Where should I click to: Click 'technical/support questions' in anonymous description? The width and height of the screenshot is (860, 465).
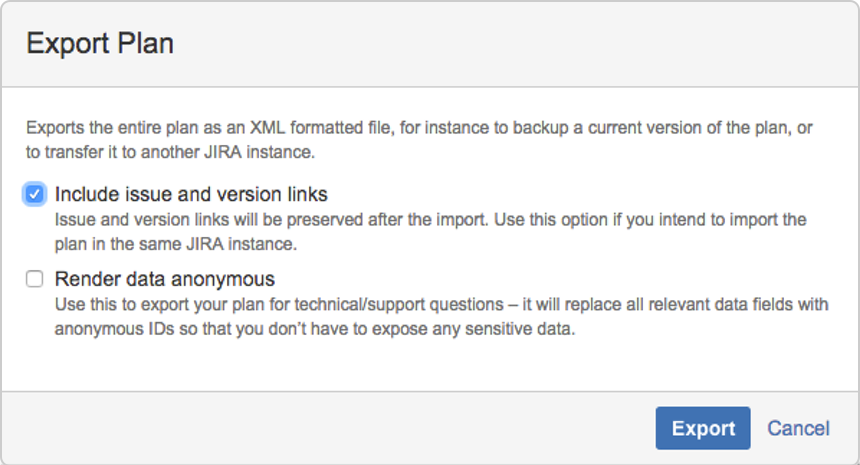(399, 304)
